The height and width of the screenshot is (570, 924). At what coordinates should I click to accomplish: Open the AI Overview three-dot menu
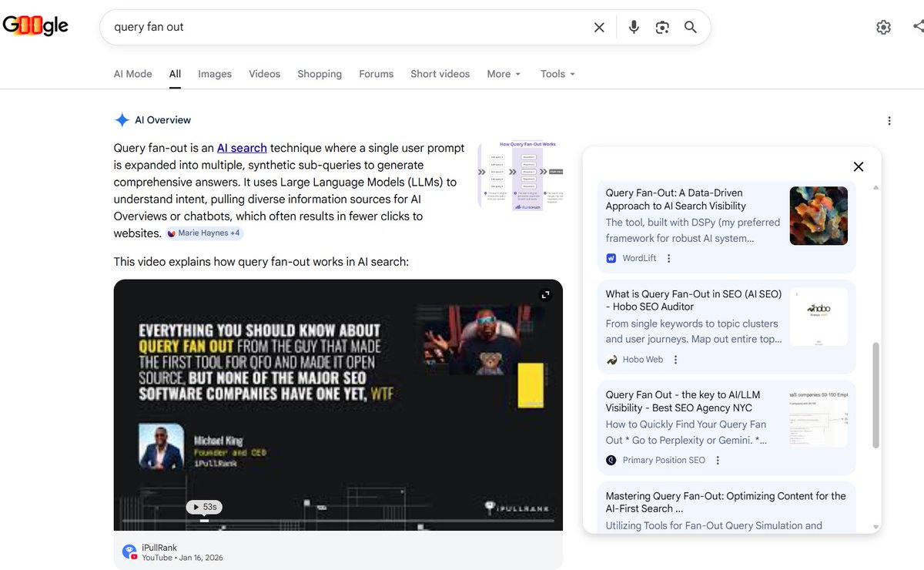point(889,120)
